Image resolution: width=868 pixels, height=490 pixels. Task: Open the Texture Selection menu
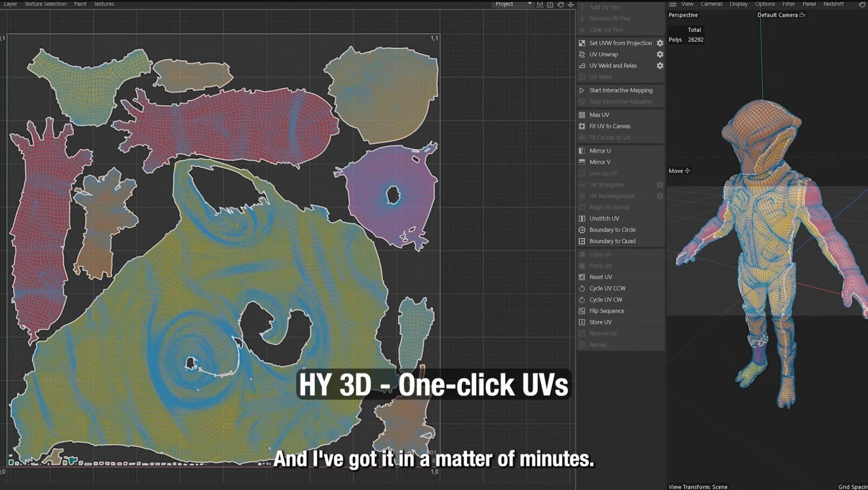point(45,4)
